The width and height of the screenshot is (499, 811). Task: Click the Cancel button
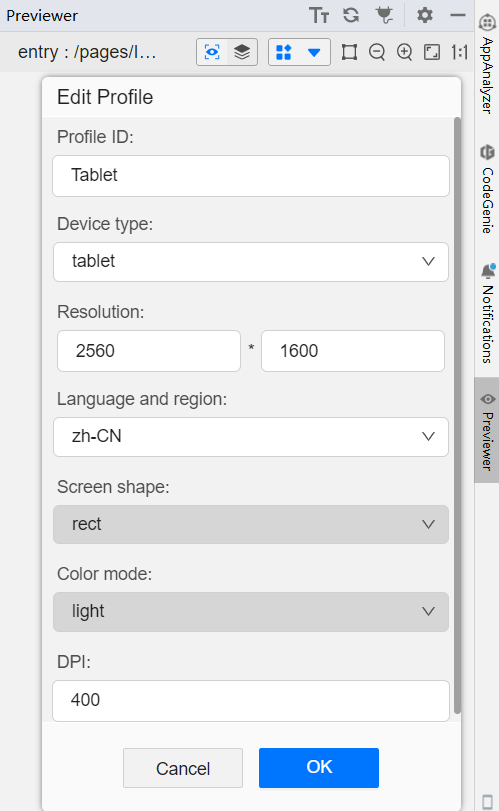click(x=183, y=768)
